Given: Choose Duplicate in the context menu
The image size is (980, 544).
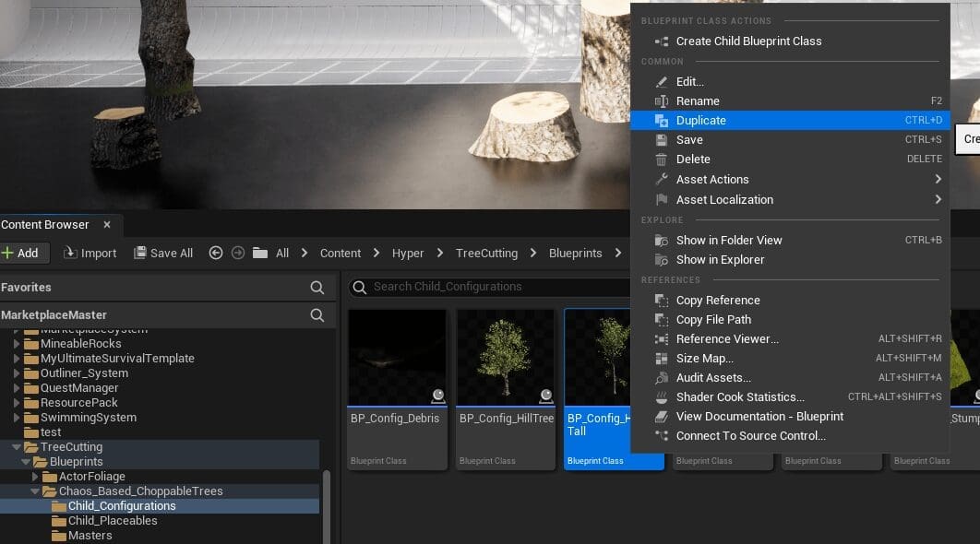Looking at the screenshot, I should tap(700, 121).
